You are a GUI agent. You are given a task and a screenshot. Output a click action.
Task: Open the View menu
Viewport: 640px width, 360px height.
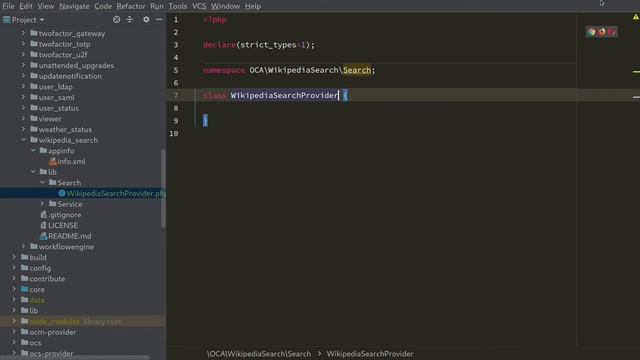46,6
